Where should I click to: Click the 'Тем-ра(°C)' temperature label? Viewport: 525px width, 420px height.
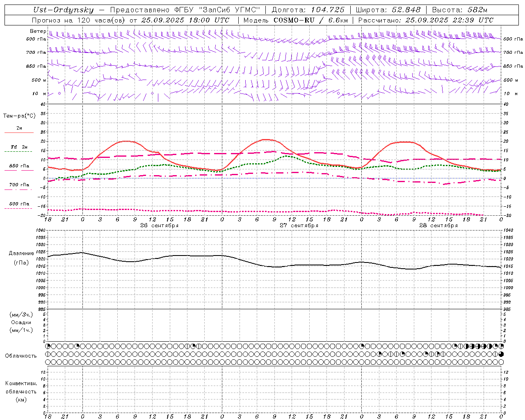click(x=19, y=116)
